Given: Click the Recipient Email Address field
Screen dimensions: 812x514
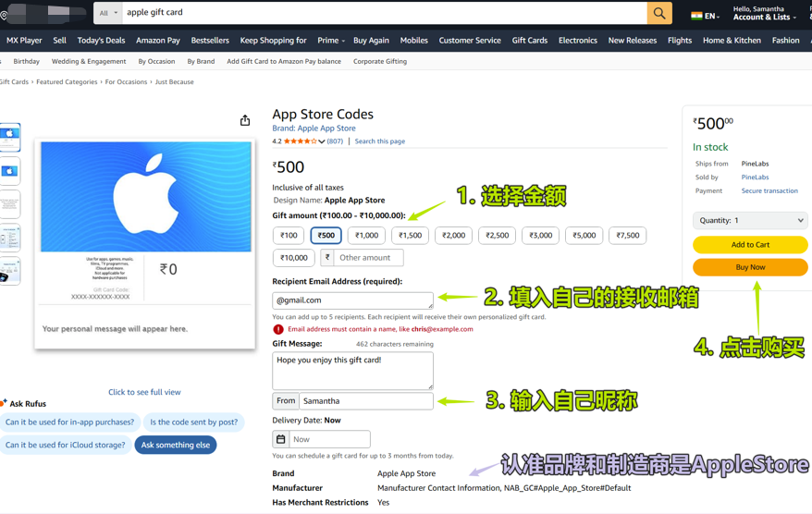Looking at the screenshot, I should [352, 300].
